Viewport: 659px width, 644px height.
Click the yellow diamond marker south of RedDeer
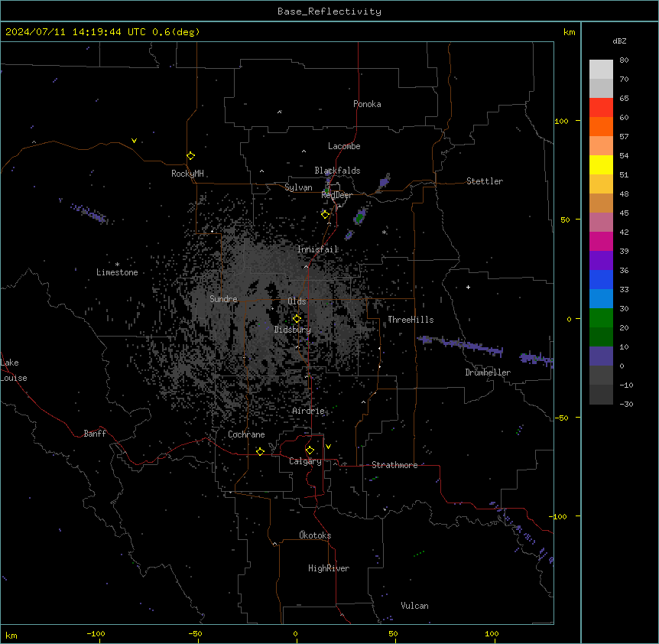click(325, 215)
